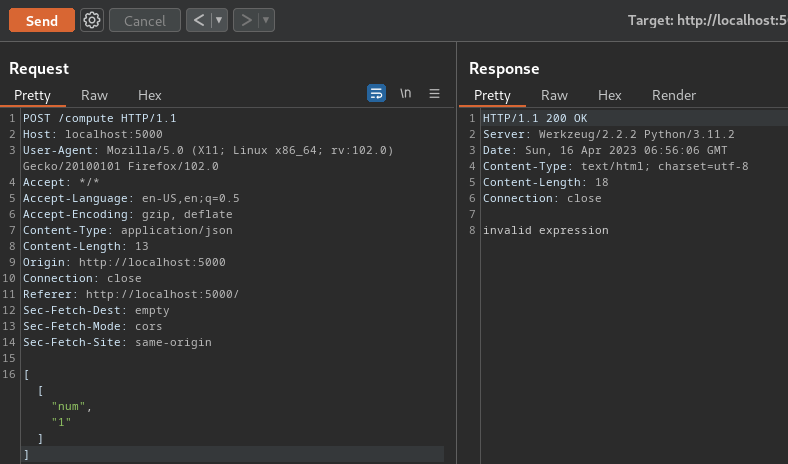This screenshot has width=788, height=464.
Task: Click the "num" string in JSON body
Action: (x=68, y=407)
